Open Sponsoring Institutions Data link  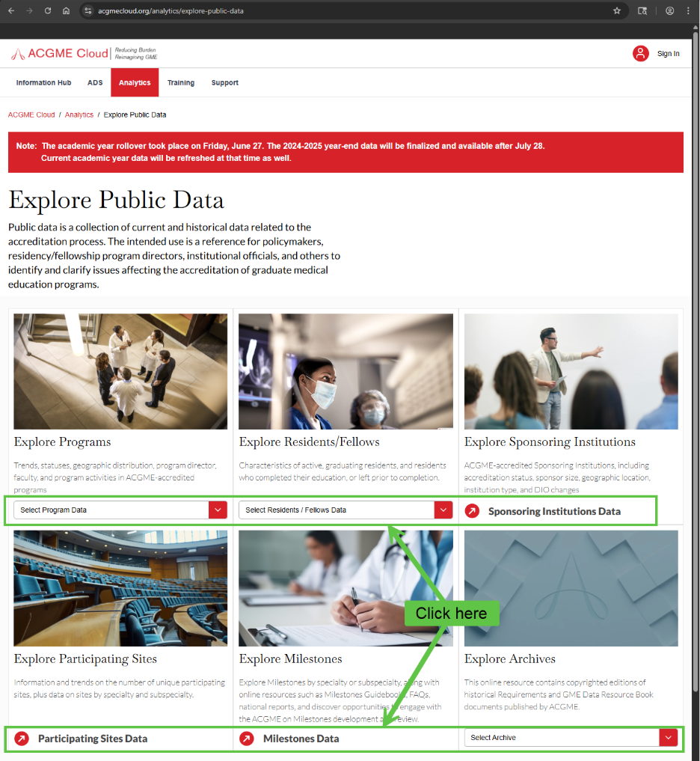coord(554,511)
